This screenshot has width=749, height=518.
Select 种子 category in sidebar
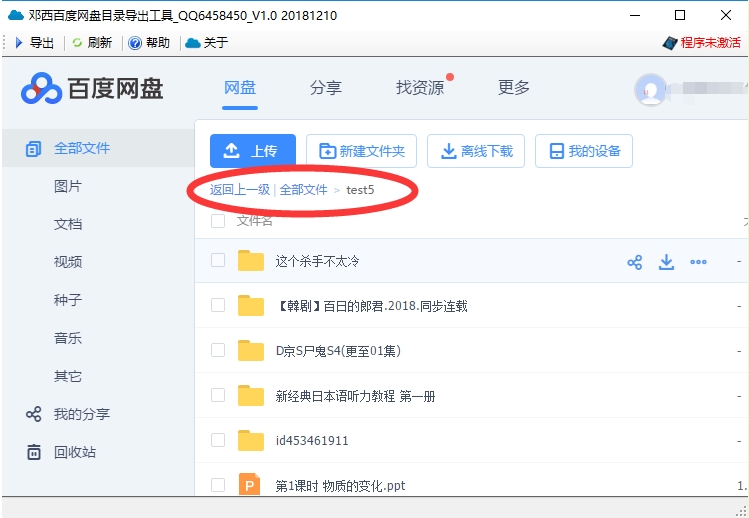click(68, 300)
